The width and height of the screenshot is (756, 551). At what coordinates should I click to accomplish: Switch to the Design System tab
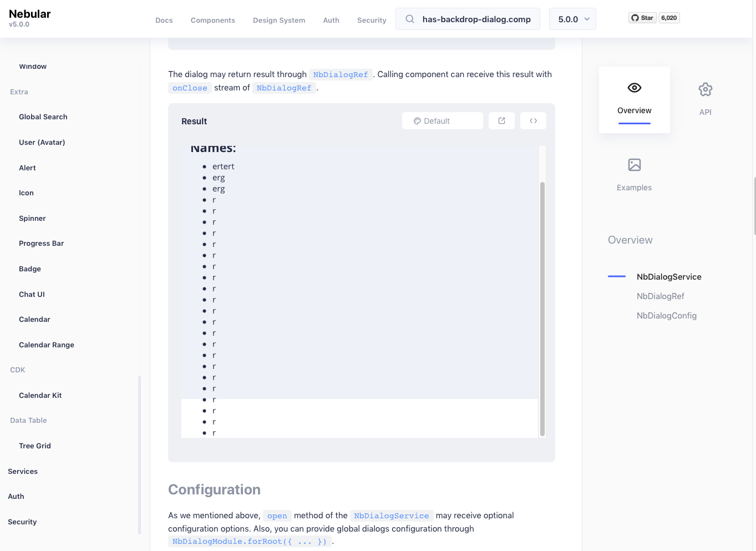[x=279, y=20]
